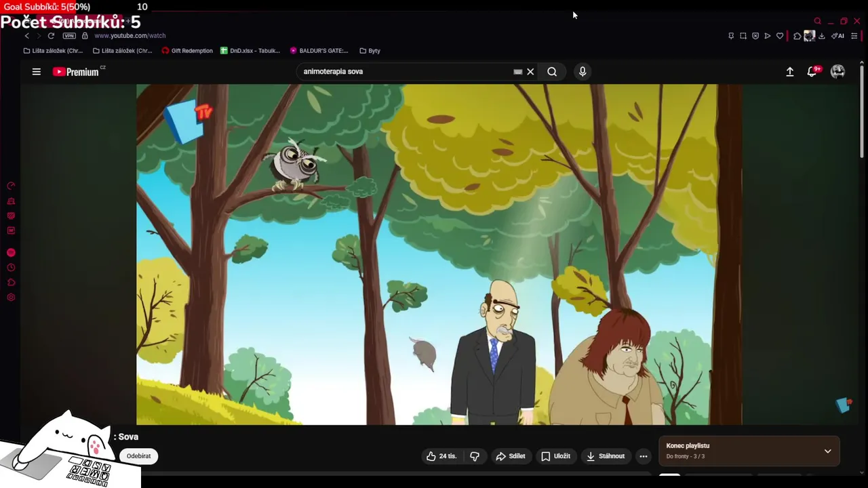This screenshot has width=868, height=488.
Task: Open settings gear in the sidebar
Action: [x=11, y=298]
